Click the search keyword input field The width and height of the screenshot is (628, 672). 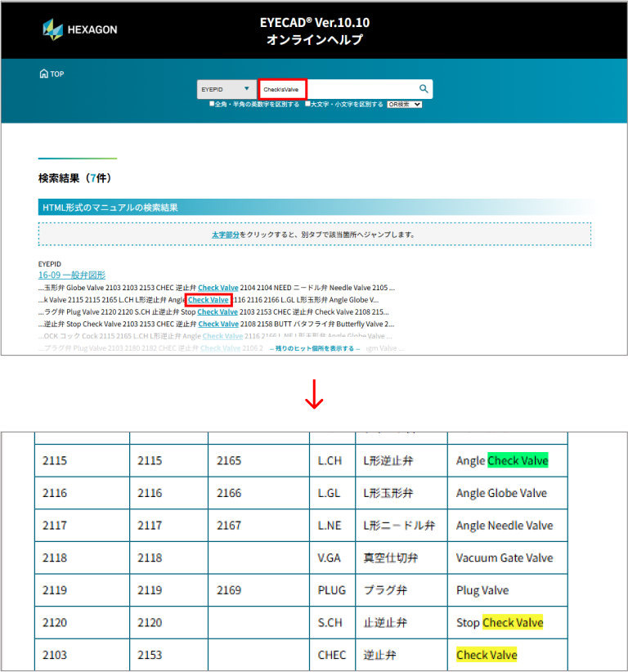click(x=360, y=89)
